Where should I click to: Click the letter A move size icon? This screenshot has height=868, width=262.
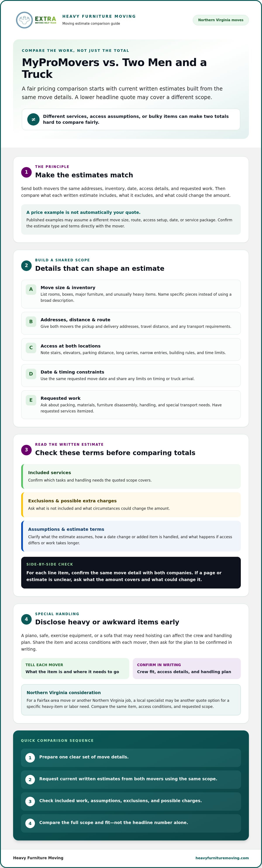click(31, 289)
